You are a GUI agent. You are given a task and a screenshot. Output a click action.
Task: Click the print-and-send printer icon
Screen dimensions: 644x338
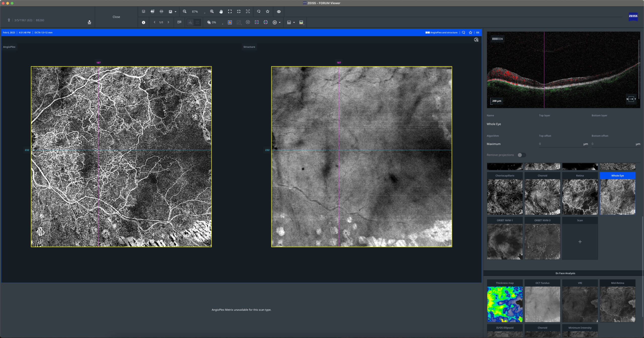click(x=152, y=12)
